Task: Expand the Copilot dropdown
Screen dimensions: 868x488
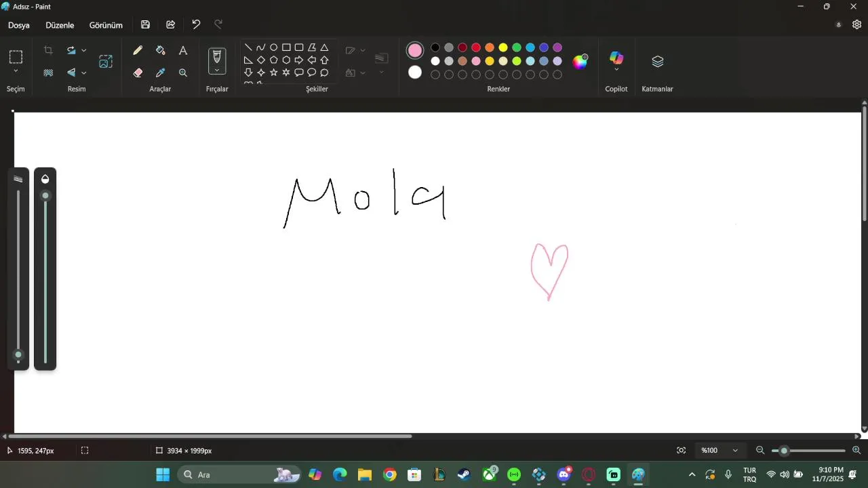Action: (616, 69)
